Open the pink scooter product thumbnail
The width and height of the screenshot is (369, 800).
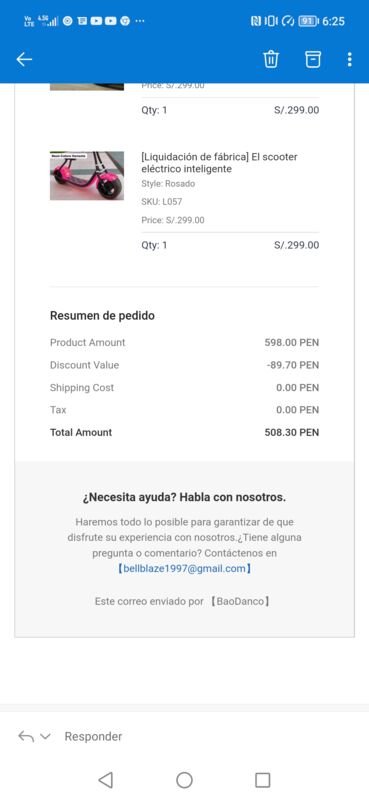(87, 175)
